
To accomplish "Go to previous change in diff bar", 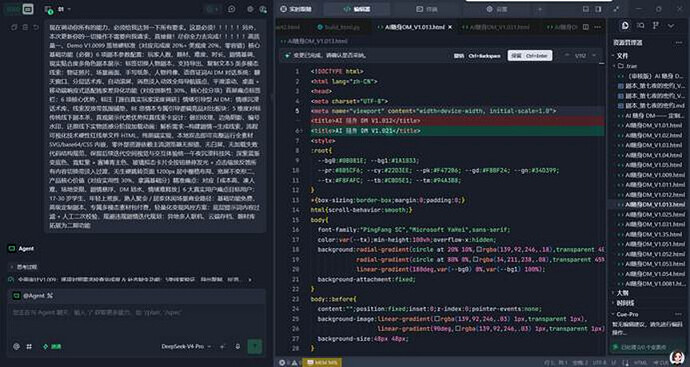I will click(567, 56).
